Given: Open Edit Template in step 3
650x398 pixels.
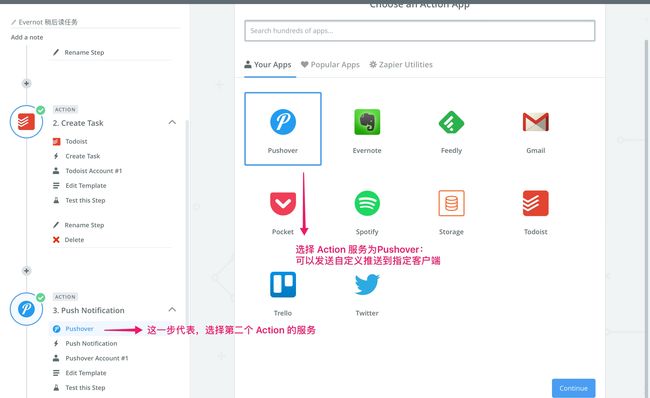Looking at the screenshot, I should pyautogui.click(x=86, y=373).
